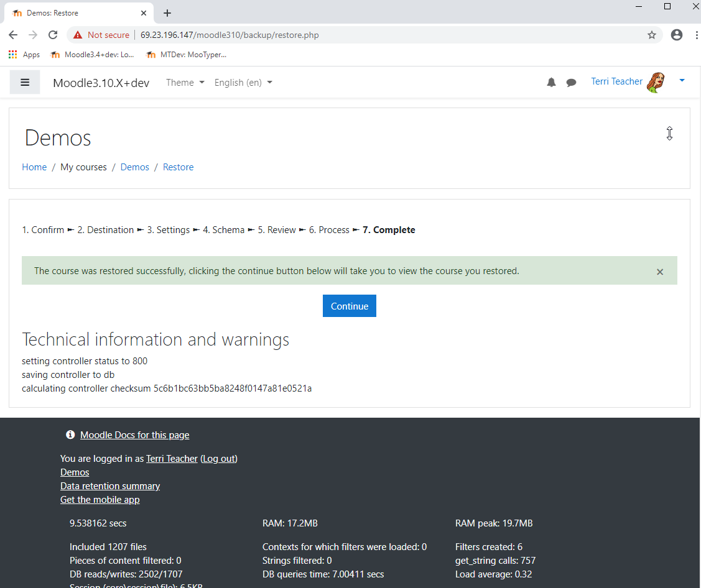The height and width of the screenshot is (588, 701).
Task: Expand the user menu dropdown arrow
Action: 682,80
